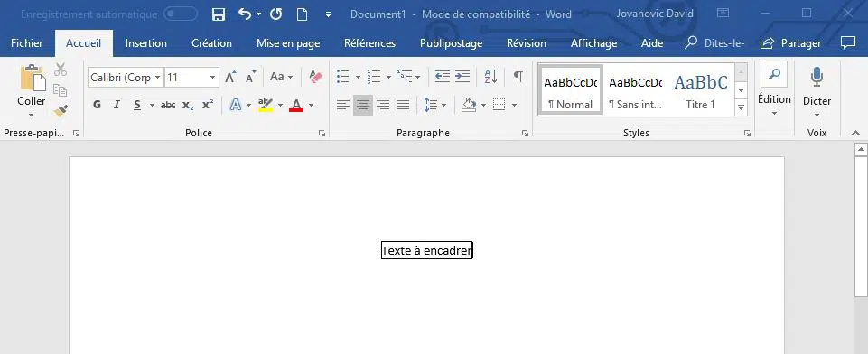Apply subscript formatting
The height and width of the screenshot is (354, 868).
(188, 105)
